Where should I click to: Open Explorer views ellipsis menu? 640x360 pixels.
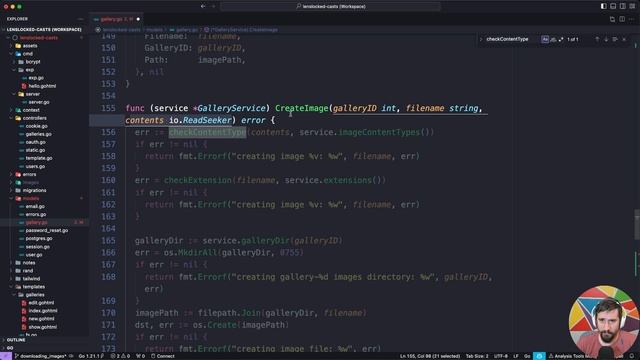pos(80,19)
